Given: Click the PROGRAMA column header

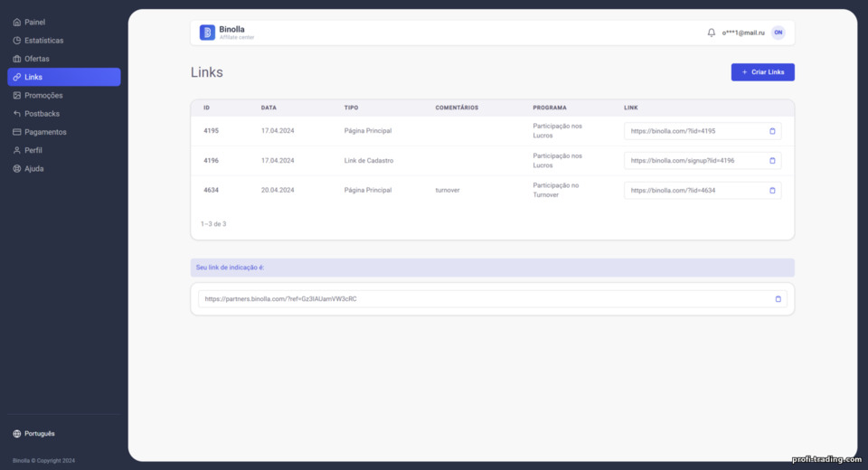Looking at the screenshot, I should click(550, 108).
